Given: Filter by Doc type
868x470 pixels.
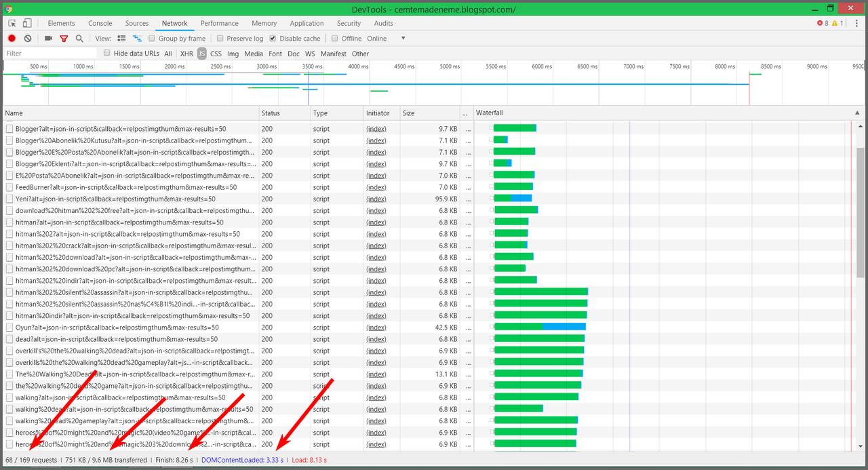Looking at the screenshot, I should tap(294, 54).
